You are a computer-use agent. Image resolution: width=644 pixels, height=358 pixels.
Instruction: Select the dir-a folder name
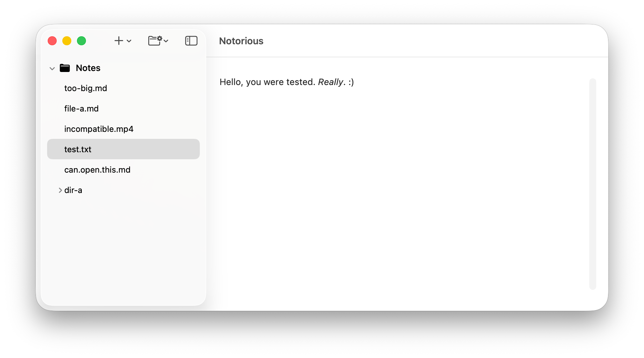tap(73, 190)
